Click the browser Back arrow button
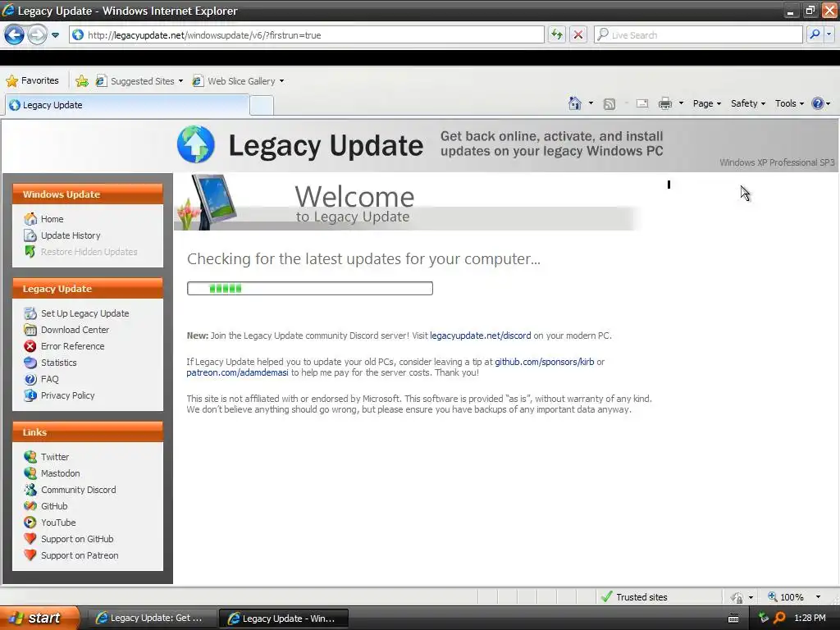Screen dimensions: 840x630 tap(15, 34)
